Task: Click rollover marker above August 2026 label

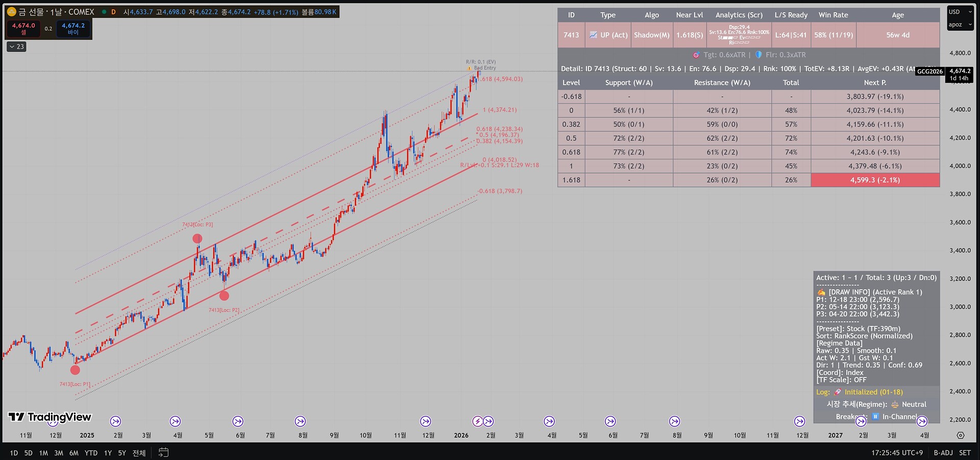Action: pyautogui.click(x=675, y=421)
